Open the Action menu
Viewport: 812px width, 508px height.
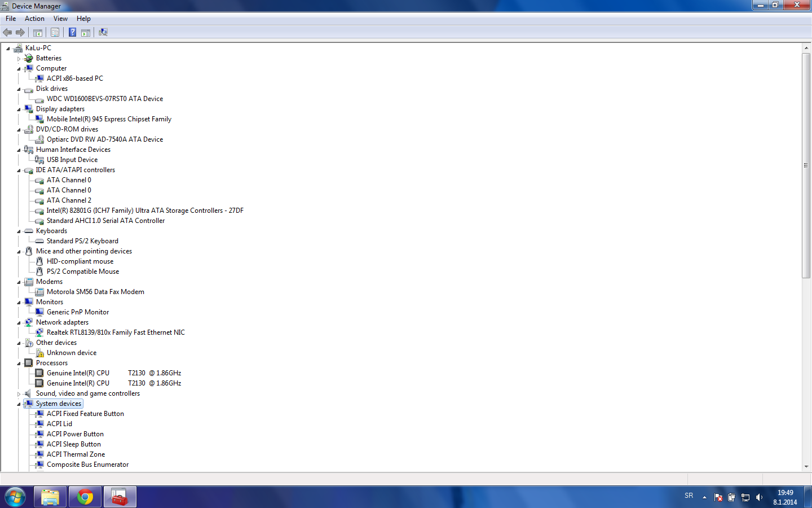pos(34,19)
